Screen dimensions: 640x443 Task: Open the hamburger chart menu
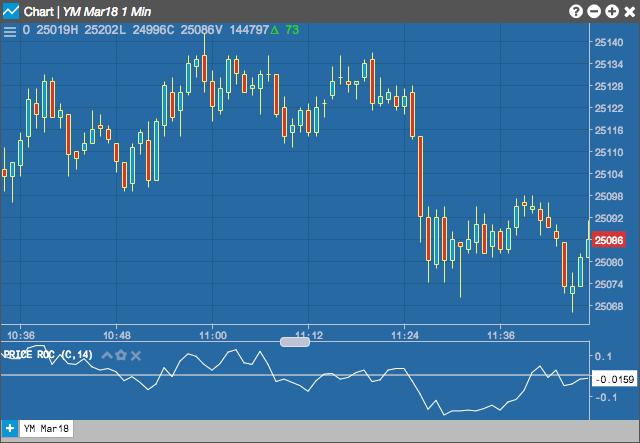click(x=10, y=31)
